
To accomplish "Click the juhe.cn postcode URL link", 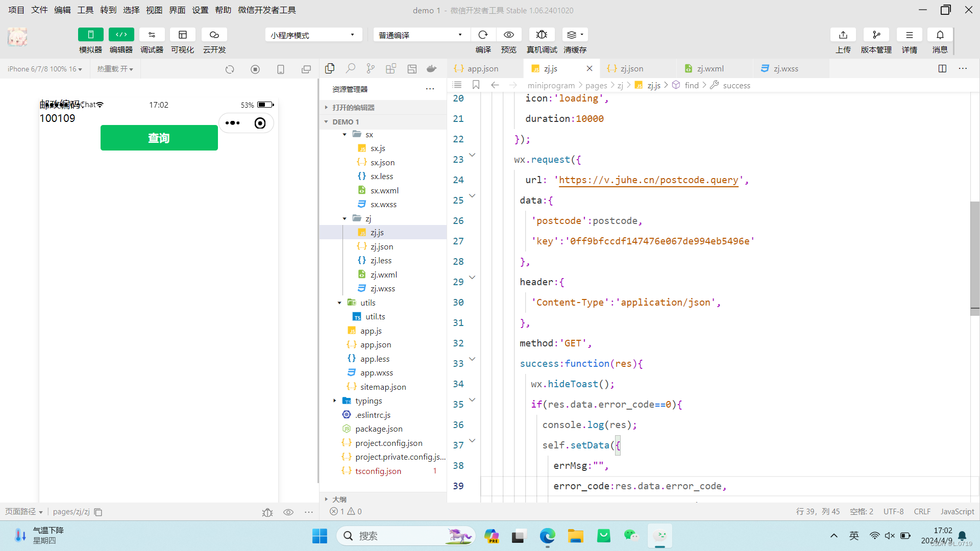I will pos(648,180).
